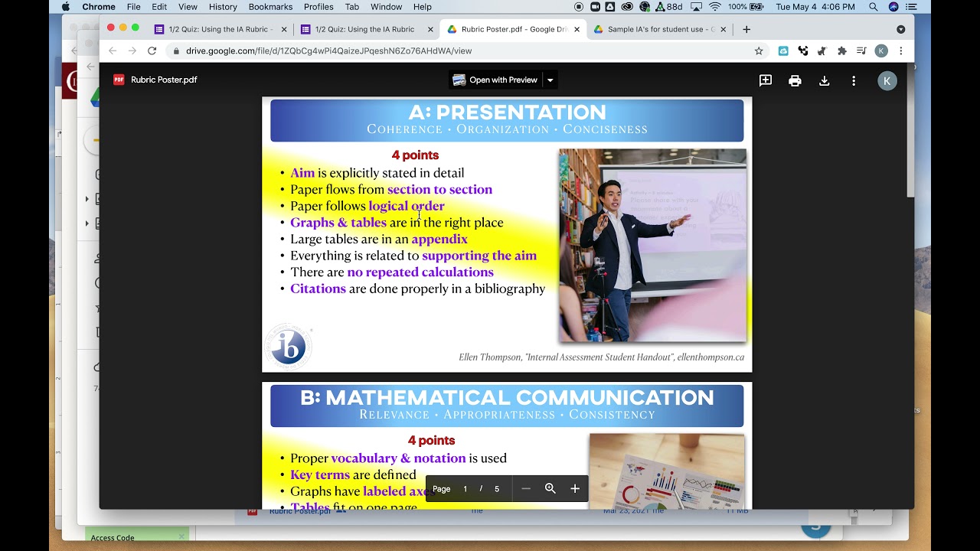Screen dimensions: 980x551
Task: Open the Window menu
Action: (x=386, y=7)
